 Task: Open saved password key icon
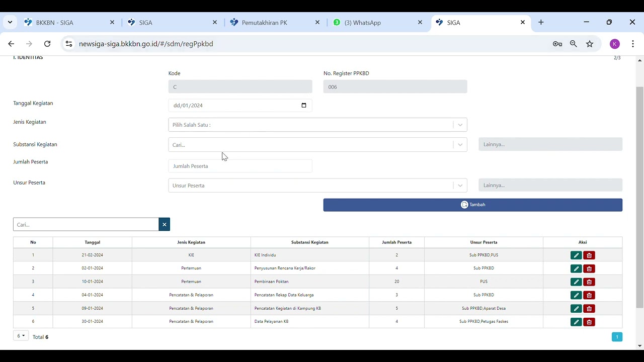(x=557, y=44)
